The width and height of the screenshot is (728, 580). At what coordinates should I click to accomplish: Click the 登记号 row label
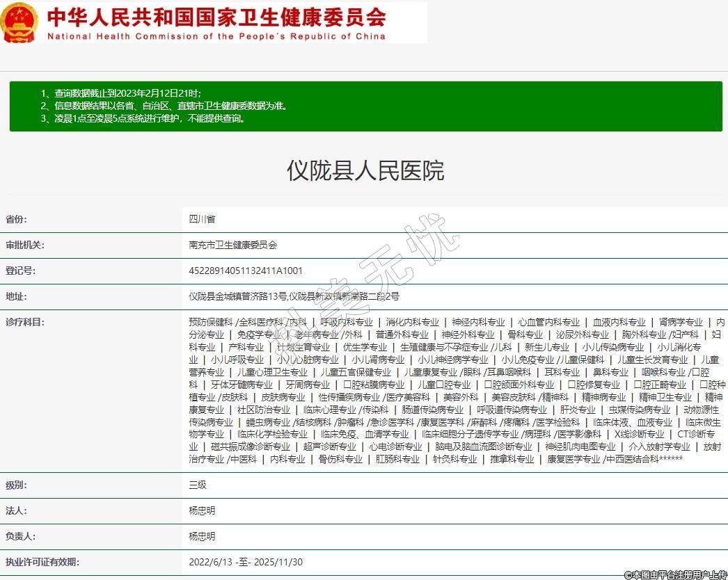pos(20,271)
